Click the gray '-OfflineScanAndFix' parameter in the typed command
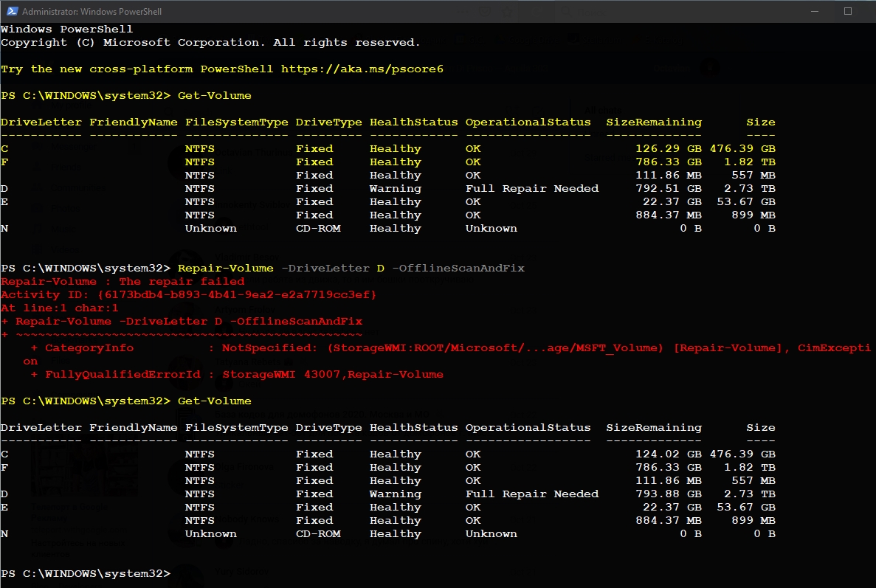Image resolution: width=876 pixels, height=588 pixels. coord(458,268)
